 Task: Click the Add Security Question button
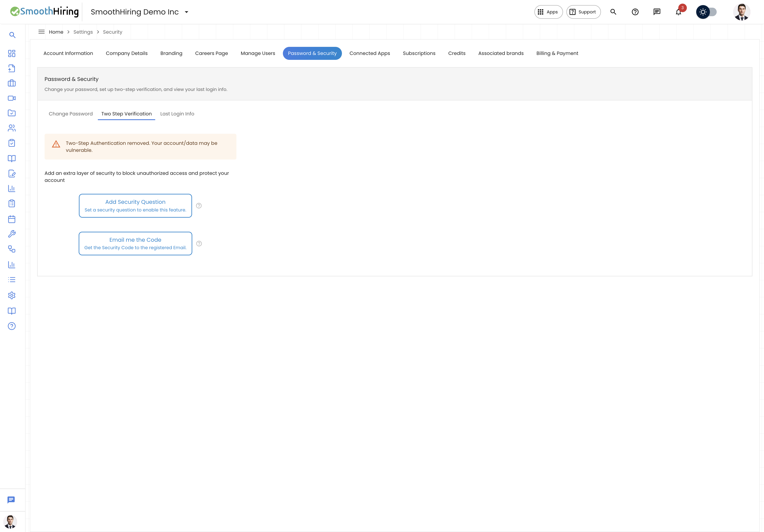[x=135, y=206]
